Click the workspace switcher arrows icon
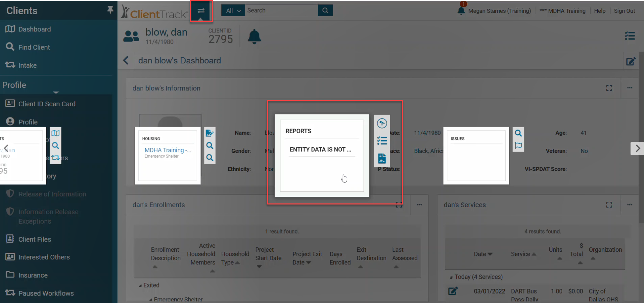 click(201, 11)
